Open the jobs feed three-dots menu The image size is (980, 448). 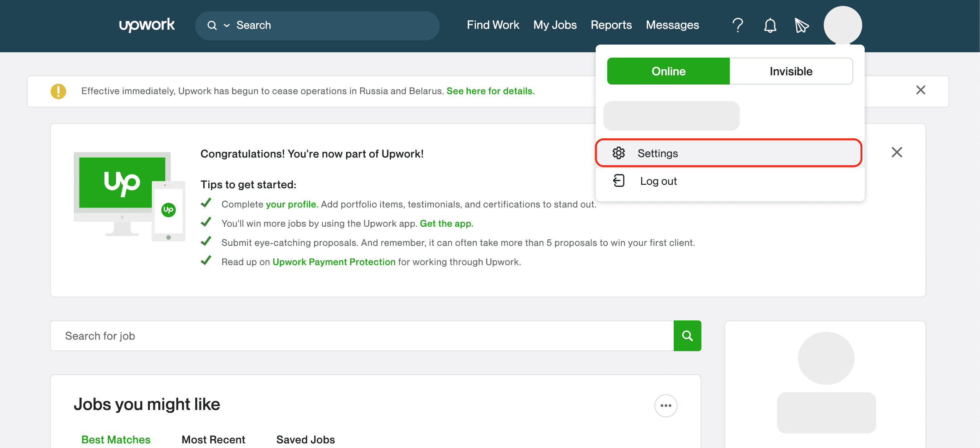tap(666, 405)
